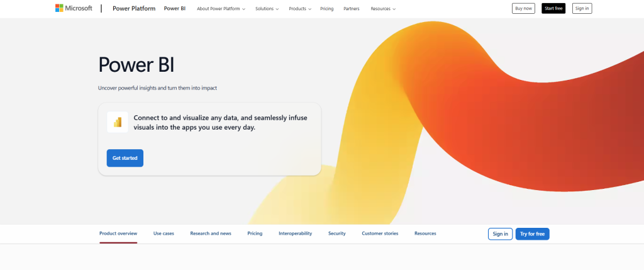Expand the Resources dropdown in header
Viewport: 644px width, 270px height.
pyautogui.click(x=383, y=9)
